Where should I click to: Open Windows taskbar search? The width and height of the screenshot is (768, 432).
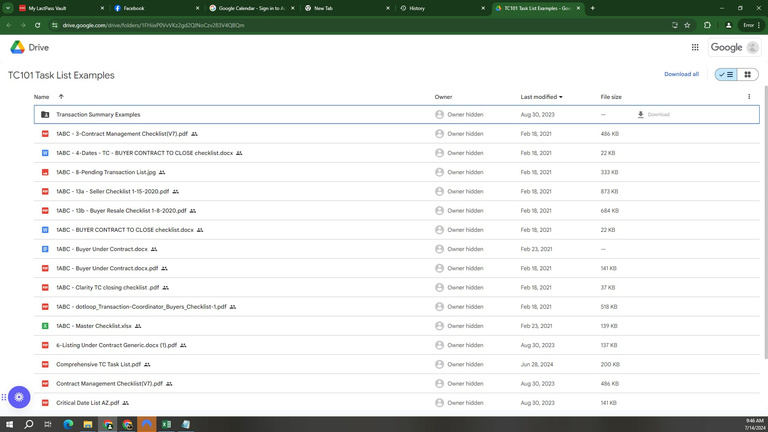tap(28, 424)
